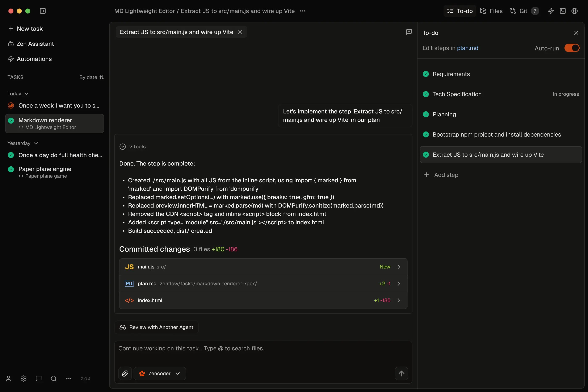Open the globe browser icon
Image resolution: width=588 pixels, height=392 pixels.
[x=574, y=11]
